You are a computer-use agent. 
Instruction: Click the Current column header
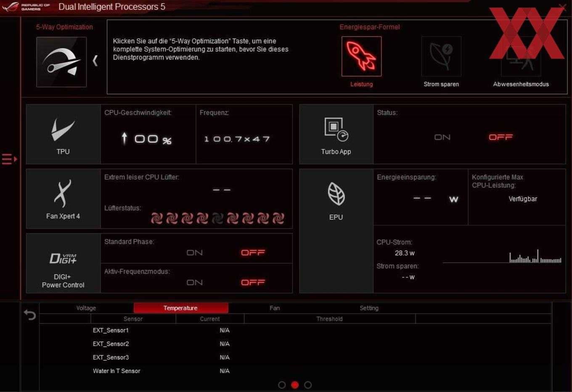pyautogui.click(x=210, y=319)
